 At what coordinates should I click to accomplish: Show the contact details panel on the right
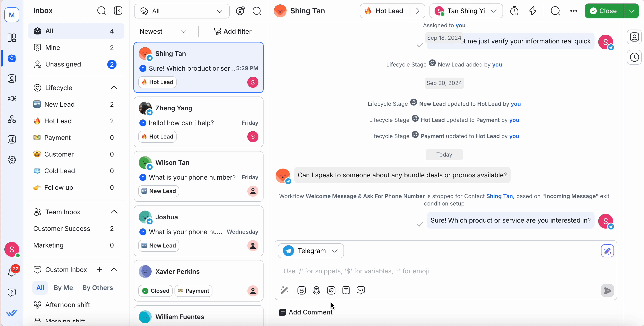634,37
